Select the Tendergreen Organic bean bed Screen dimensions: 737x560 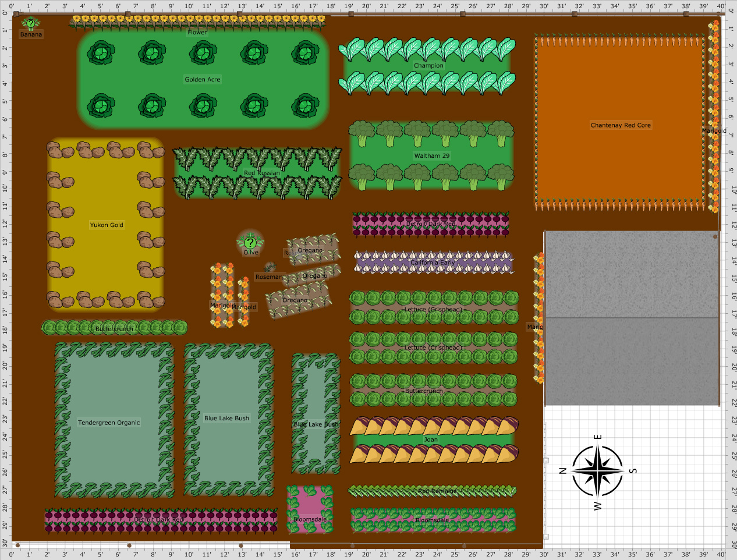(x=109, y=423)
